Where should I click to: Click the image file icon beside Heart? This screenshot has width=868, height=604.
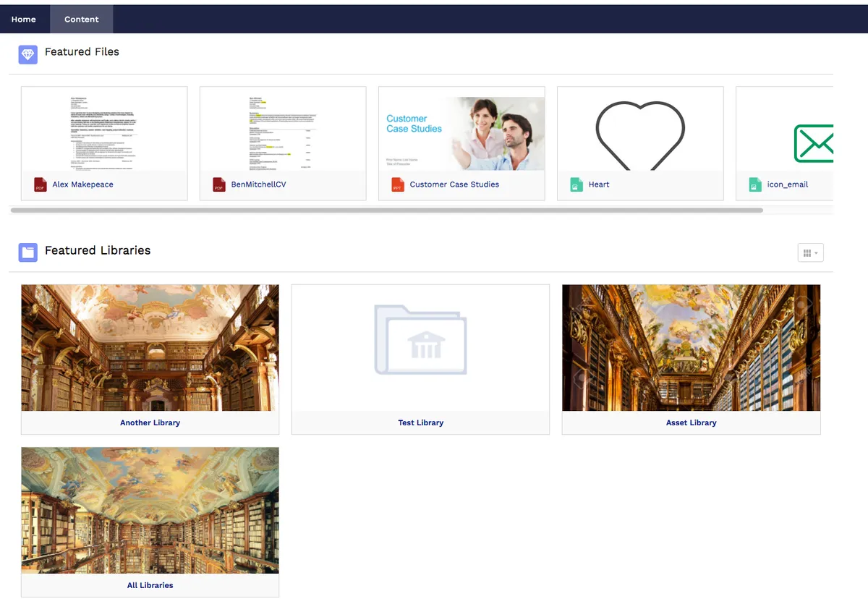(576, 184)
